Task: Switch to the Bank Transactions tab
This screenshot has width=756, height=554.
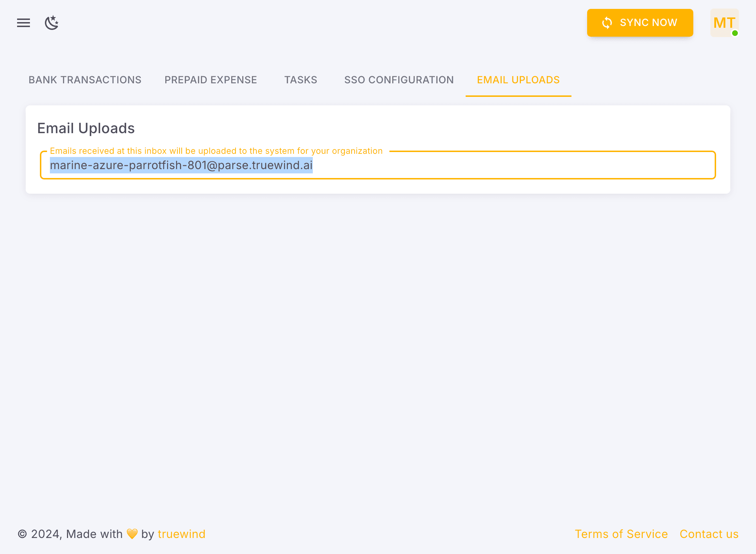Action: tap(85, 80)
